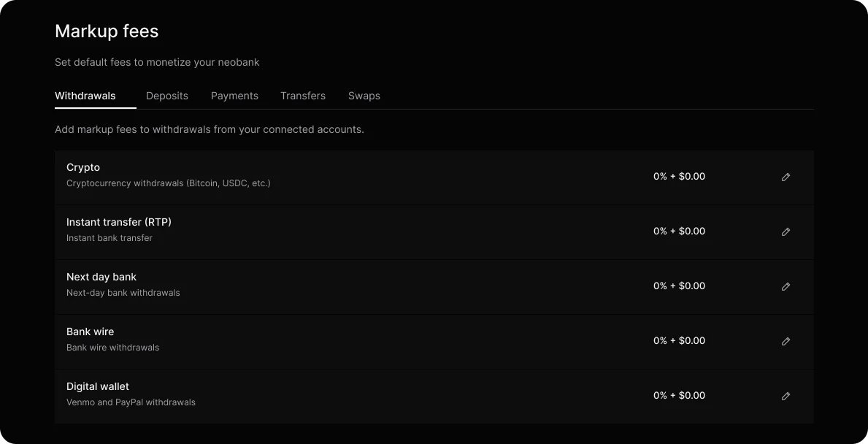
Task: Click the Instant transfer (RTP) edit pencil
Action: click(786, 232)
